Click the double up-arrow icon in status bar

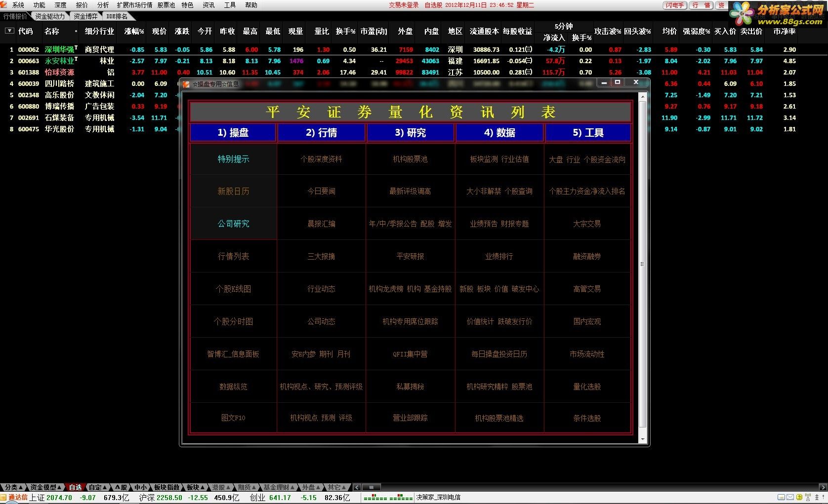[817, 497]
